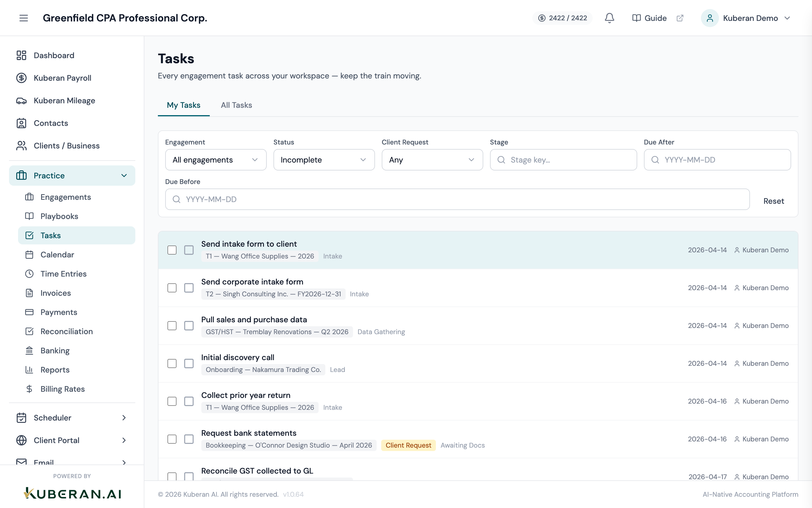812x508 pixels.
Task: Click the Billing Rates dollar icon
Action: coord(29,389)
